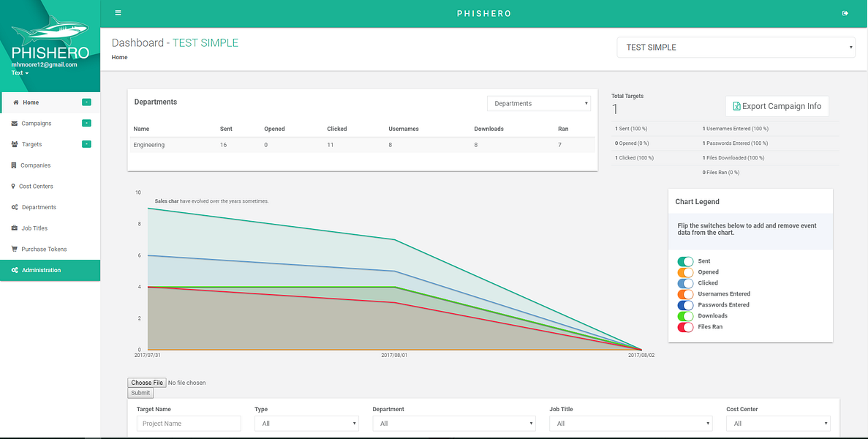The image size is (868, 439).
Task: Click the Export Campaign Info button
Action: tap(777, 106)
